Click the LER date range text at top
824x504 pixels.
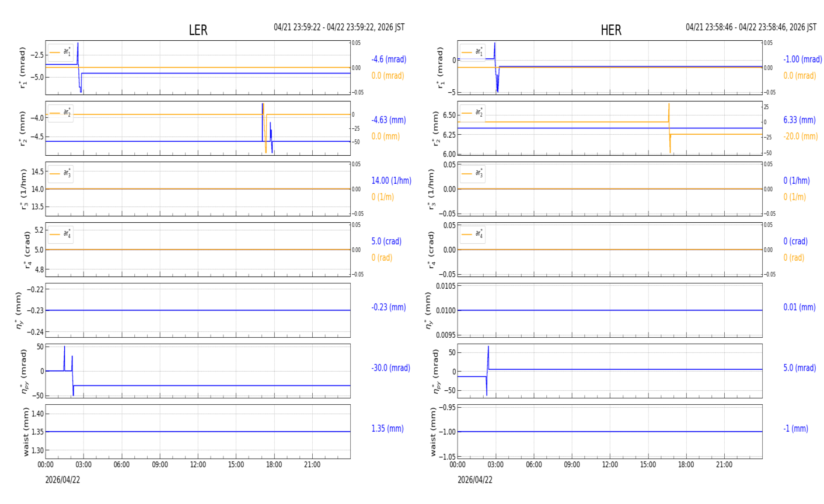(x=339, y=27)
